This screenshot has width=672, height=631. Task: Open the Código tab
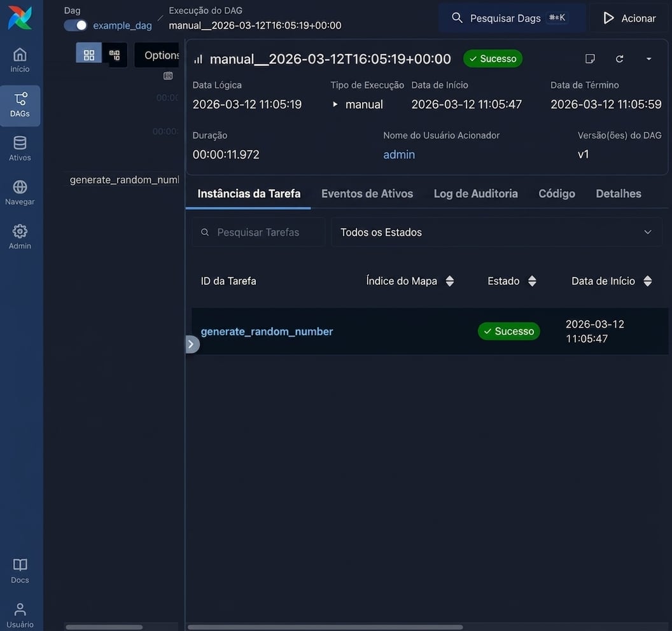coord(556,193)
